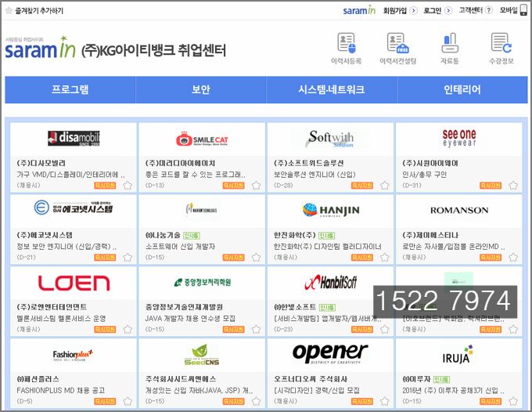Viewport: 532px width, 412px height.
Task: Star the (주)제이에스티나 job posting
Action: click(513, 258)
